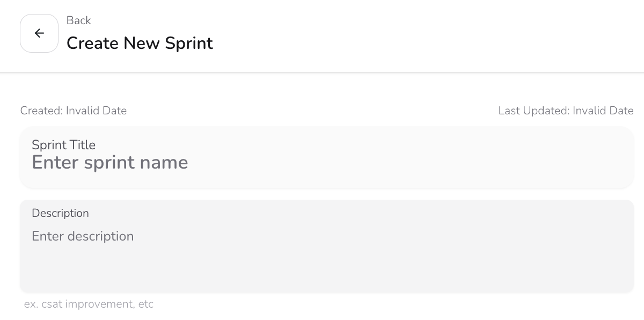Viewport: 644px width, 320px height.
Task: Click the "Last Updated: Invalid Date" text
Action: click(x=566, y=111)
